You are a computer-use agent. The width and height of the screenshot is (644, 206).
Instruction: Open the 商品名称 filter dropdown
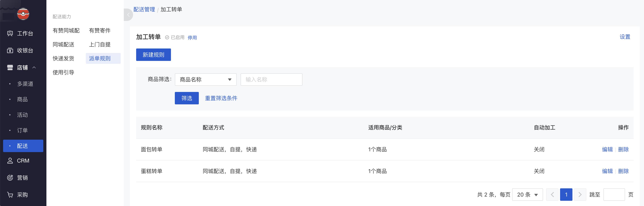coord(206,80)
